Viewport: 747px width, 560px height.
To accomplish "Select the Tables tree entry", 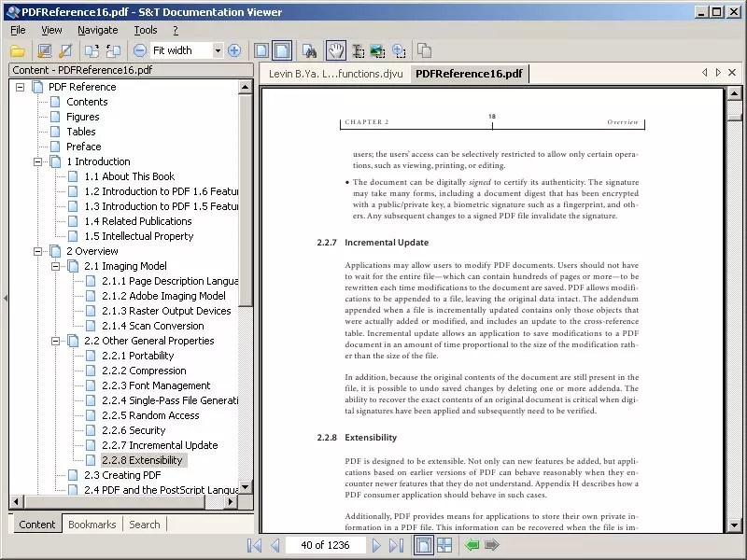I will click(81, 132).
